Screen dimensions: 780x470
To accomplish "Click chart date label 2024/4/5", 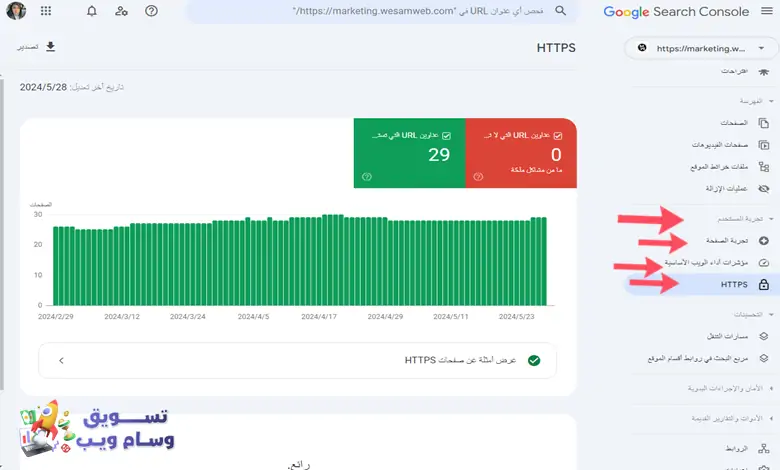I will 253,317.
